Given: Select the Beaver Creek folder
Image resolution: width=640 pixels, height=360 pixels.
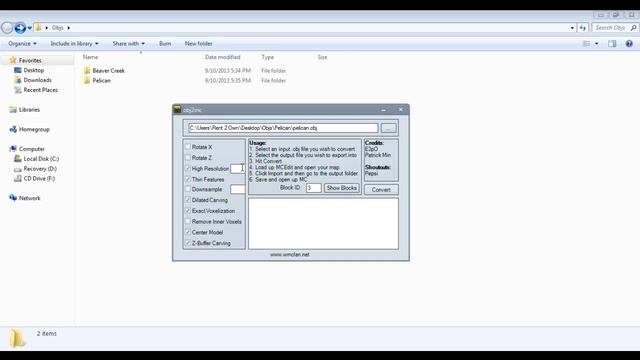Looking at the screenshot, I should [x=108, y=71].
